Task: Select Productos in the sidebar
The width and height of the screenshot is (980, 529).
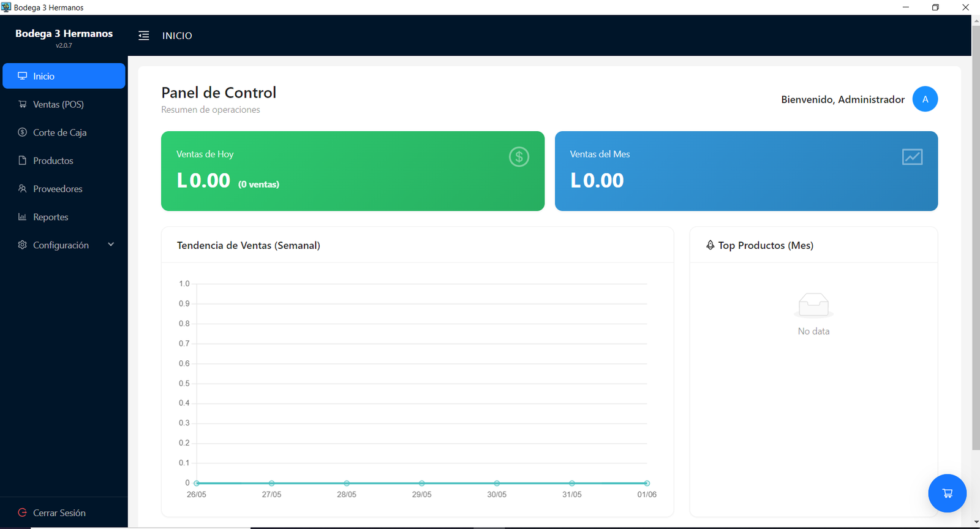Action: click(64, 161)
